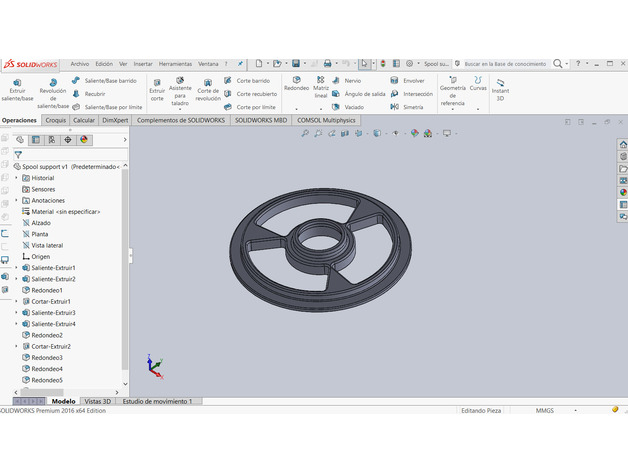Open Asistente para taladro
628x472 pixels.
click(180, 93)
